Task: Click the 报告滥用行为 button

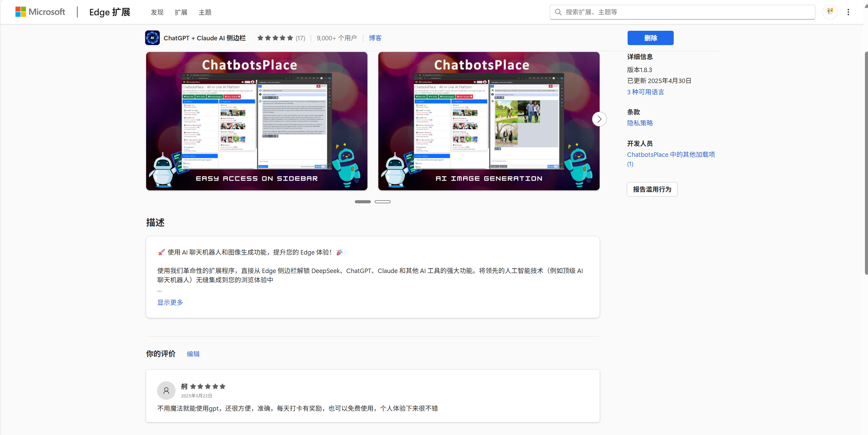Action: pyautogui.click(x=652, y=189)
